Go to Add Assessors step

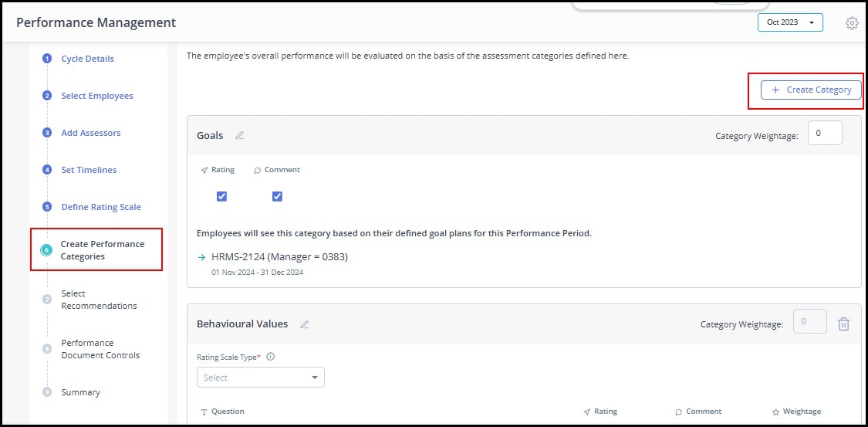pos(91,133)
